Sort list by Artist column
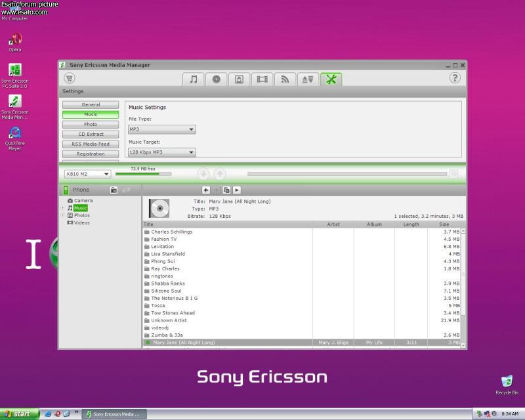The height and width of the screenshot is (420, 525). pyautogui.click(x=333, y=224)
